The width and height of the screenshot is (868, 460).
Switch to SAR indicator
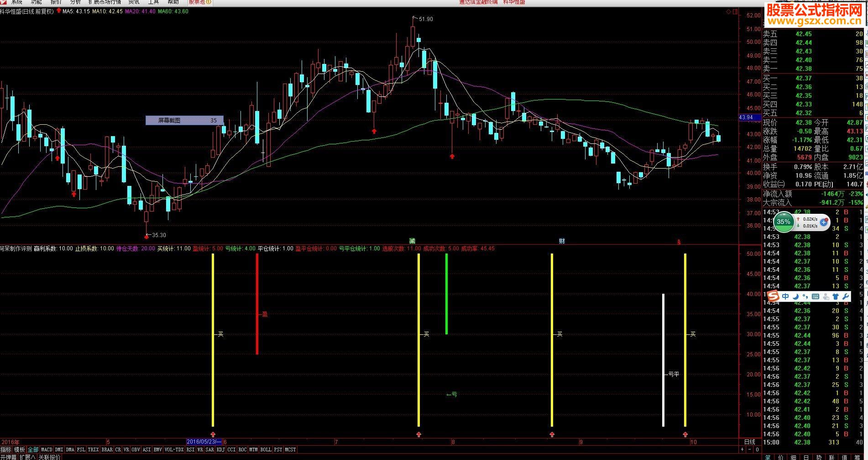pyautogui.click(x=210, y=449)
